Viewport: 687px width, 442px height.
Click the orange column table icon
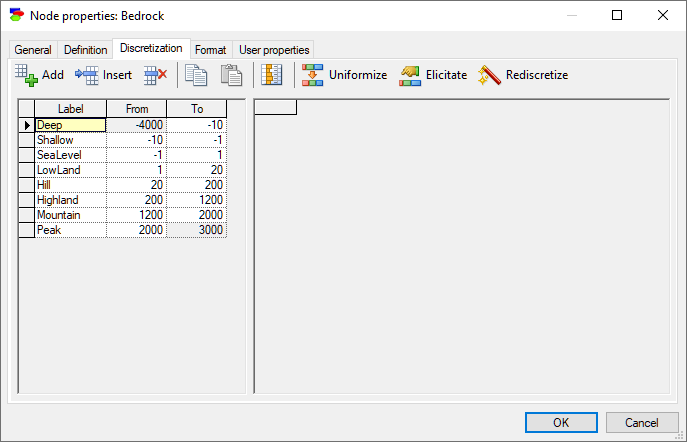[x=272, y=74]
